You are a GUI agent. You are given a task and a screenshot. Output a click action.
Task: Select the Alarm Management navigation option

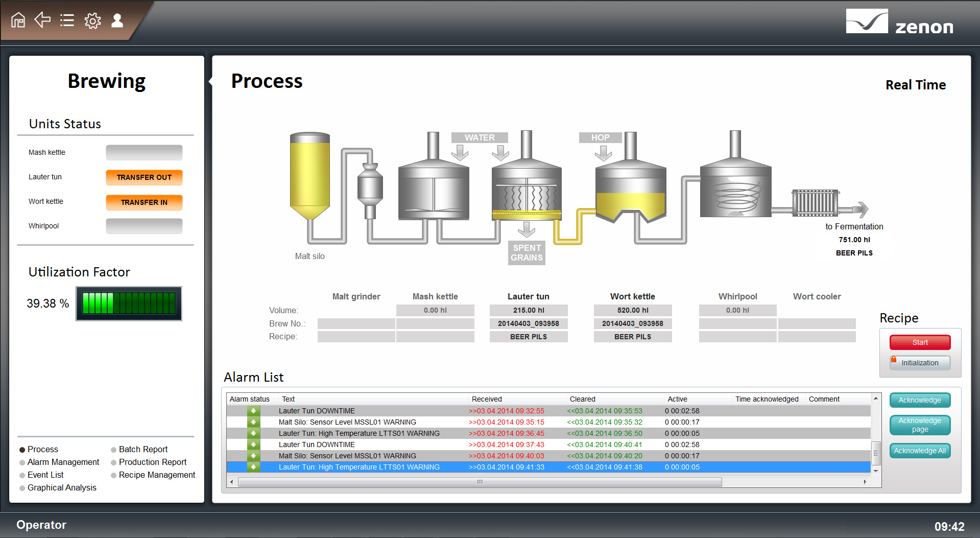63,462
